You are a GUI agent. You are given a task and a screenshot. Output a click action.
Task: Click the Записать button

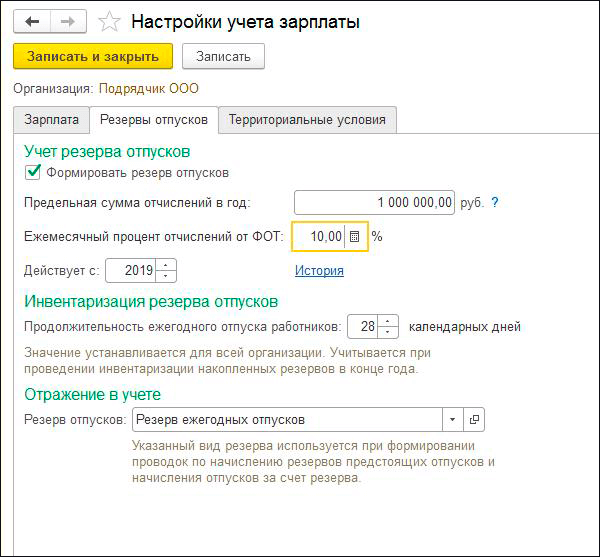click(223, 56)
